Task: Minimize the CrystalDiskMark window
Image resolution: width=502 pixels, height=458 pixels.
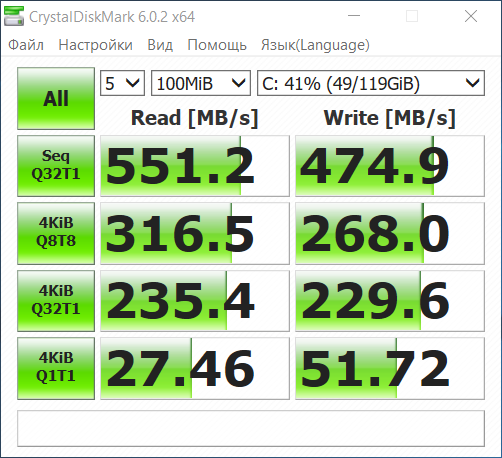Action: [x=354, y=16]
